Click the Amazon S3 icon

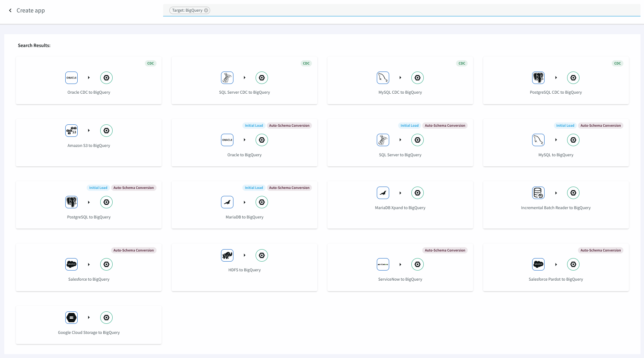71,131
